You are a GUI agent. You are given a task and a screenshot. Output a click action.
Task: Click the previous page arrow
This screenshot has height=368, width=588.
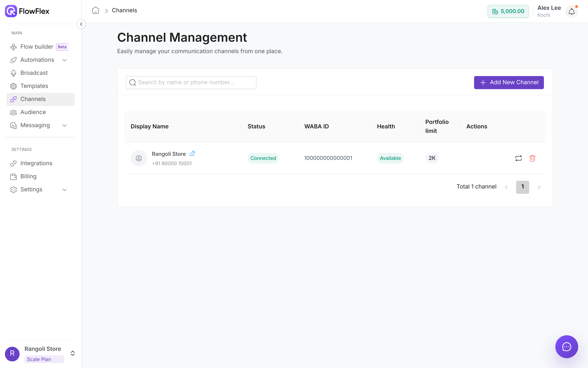(x=506, y=187)
